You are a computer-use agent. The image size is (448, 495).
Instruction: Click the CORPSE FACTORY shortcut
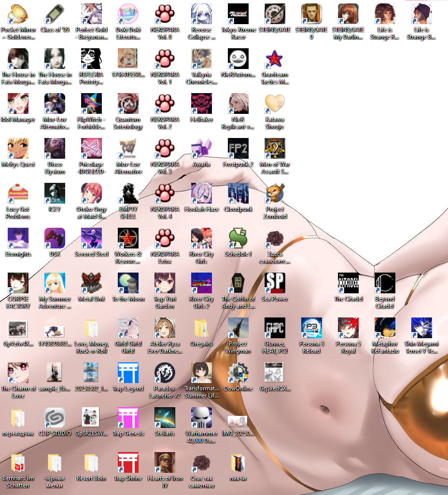[x=18, y=283]
